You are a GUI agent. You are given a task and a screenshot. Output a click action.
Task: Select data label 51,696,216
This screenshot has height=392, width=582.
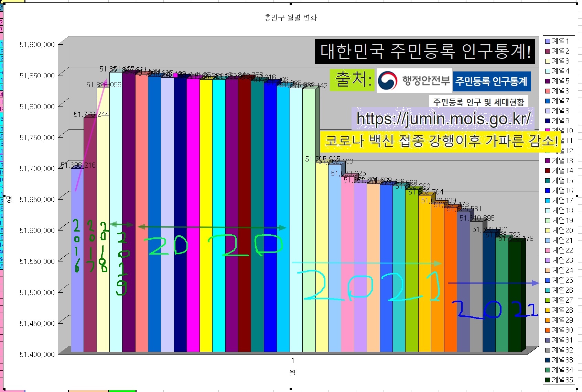click(x=78, y=165)
